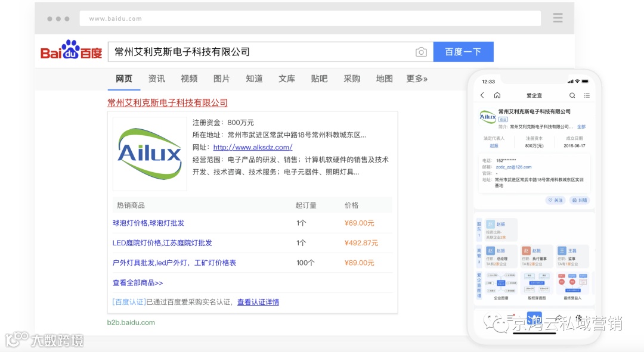Image resolution: width=644 pixels, height=352 pixels.
Task: Tap the Ailux logo in the phone app
Action: coord(488,117)
